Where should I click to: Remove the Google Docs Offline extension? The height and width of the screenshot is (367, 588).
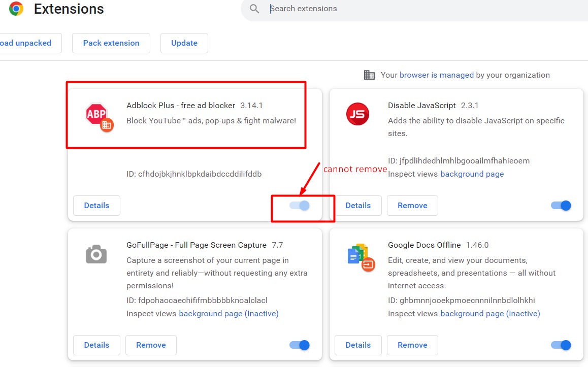coord(412,345)
